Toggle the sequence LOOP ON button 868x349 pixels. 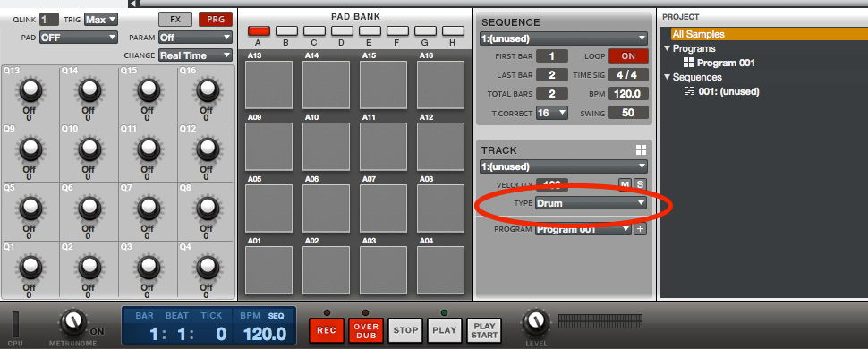coord(628,56)
